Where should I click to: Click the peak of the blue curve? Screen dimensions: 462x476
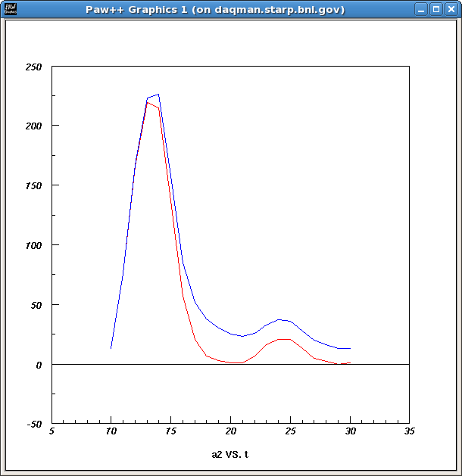158,95
